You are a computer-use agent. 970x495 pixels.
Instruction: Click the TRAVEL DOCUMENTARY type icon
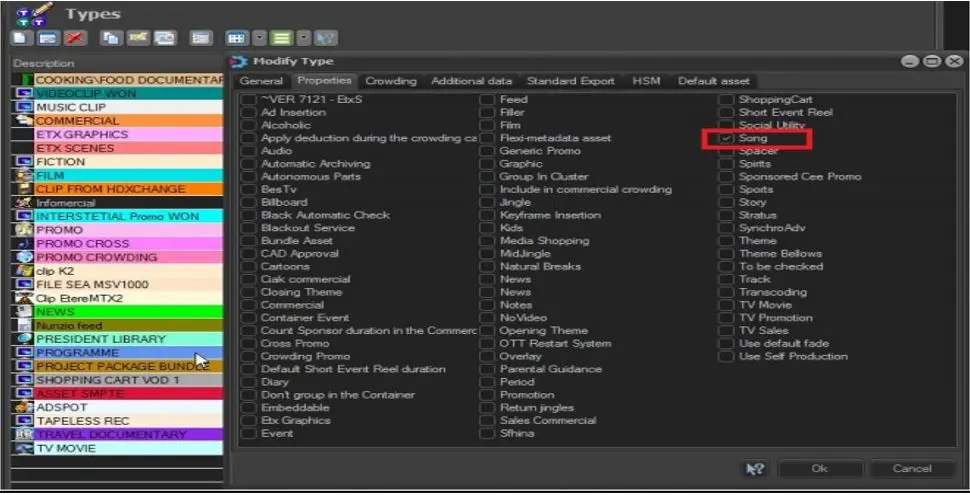click(x=23, y=435)
